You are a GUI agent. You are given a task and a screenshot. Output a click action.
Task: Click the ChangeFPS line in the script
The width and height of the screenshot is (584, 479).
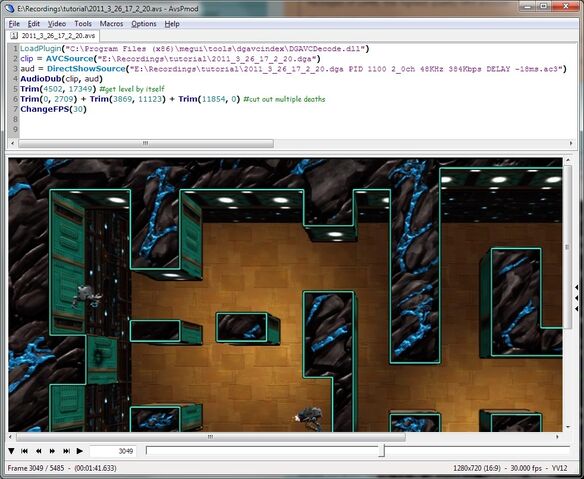(x=53, y=109)
